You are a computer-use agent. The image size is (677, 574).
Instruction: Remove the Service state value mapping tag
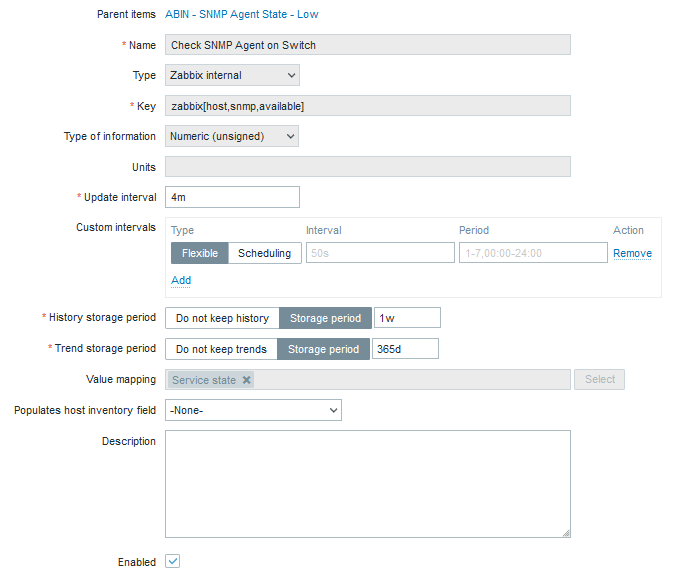[247, 380]
